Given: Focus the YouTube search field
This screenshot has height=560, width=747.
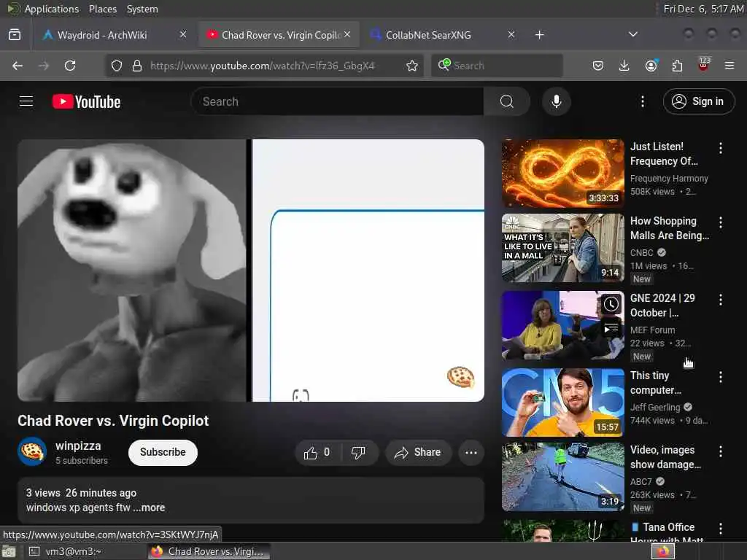Looking at the screenshot, I should coord(337,101).
